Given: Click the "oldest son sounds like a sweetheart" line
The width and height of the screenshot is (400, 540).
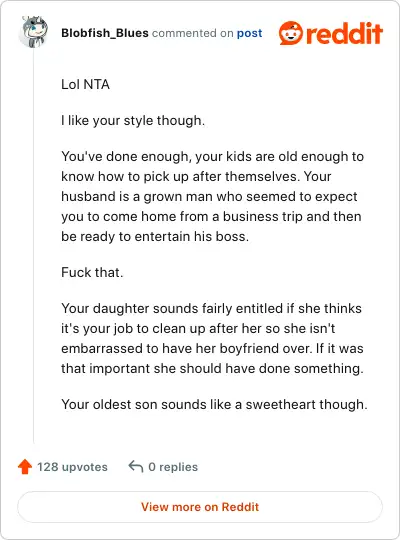Looking at the screenshot, I should pyautogui.click(x=214, y=404).
